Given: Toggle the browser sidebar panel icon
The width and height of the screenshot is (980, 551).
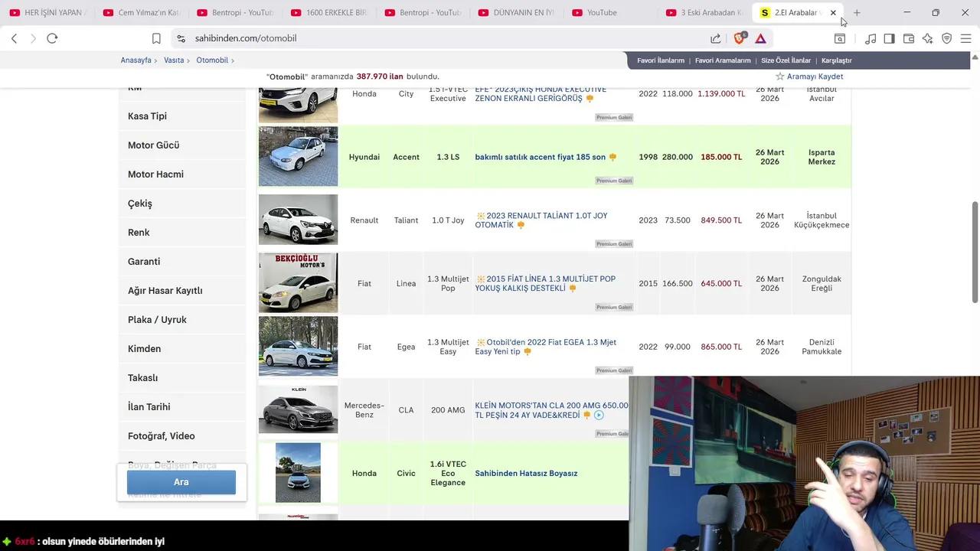Looking at the screenshot, I should click(x=889, y=38).
